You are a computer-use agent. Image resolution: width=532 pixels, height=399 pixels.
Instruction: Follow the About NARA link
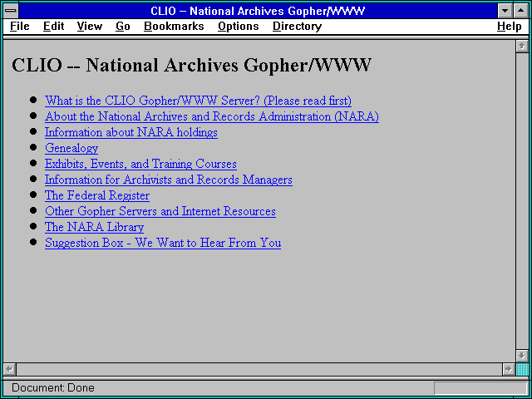[212, 116]
